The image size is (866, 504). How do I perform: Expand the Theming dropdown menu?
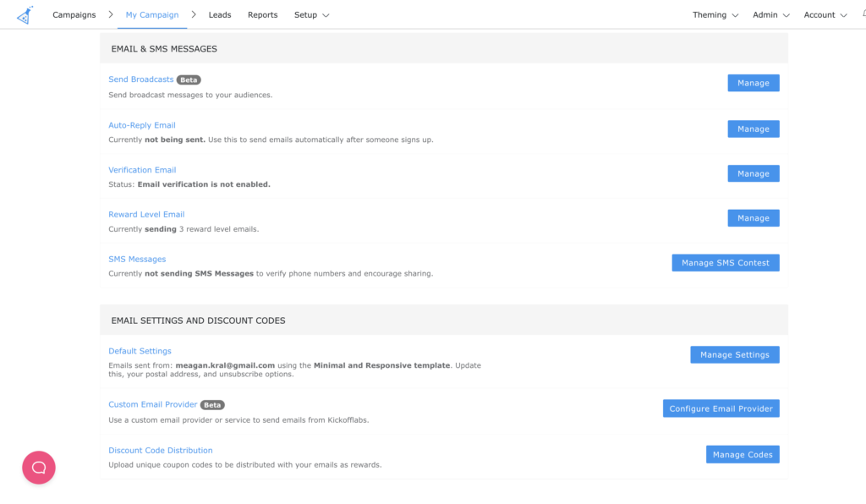[x=715, y=15]
